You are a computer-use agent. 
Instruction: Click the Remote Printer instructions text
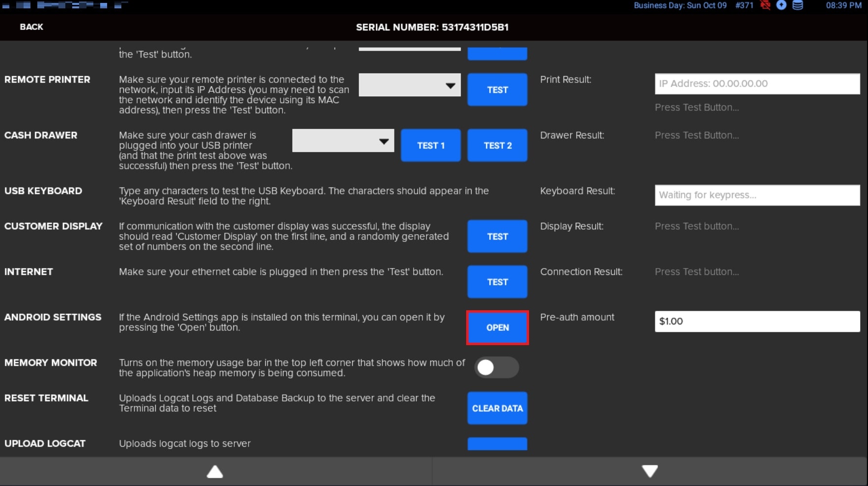[234, 95]
